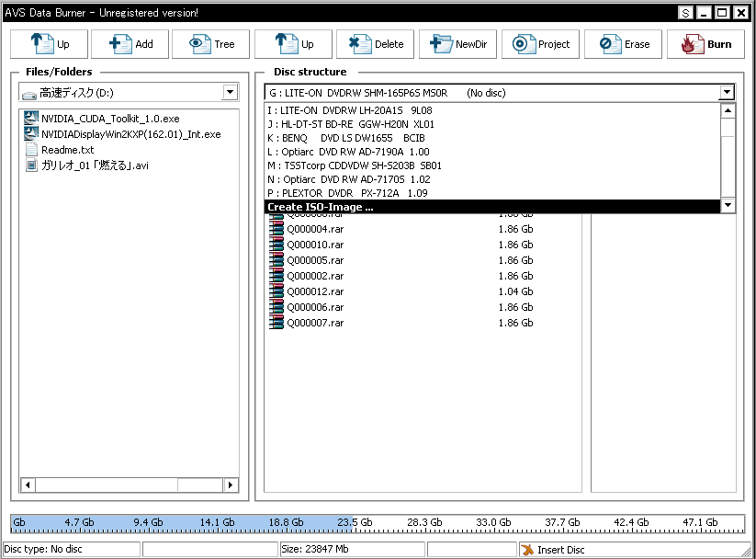
Task: Start burning with the Burn button
Action: 705,44
